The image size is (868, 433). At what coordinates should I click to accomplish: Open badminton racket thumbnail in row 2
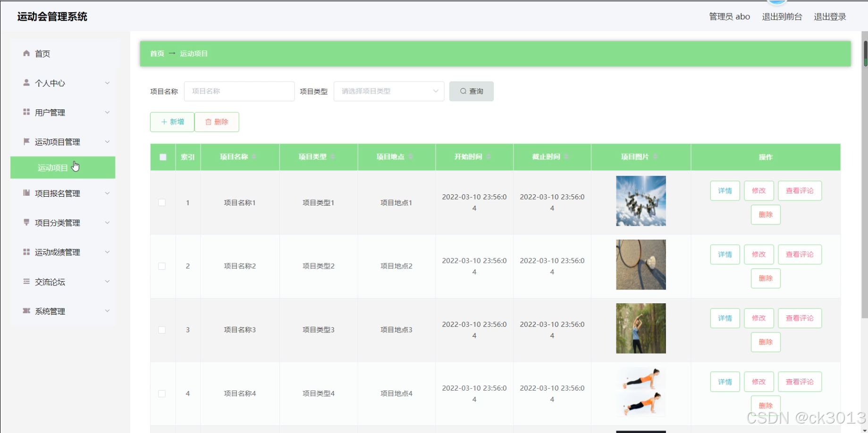[x=641, y=265]
